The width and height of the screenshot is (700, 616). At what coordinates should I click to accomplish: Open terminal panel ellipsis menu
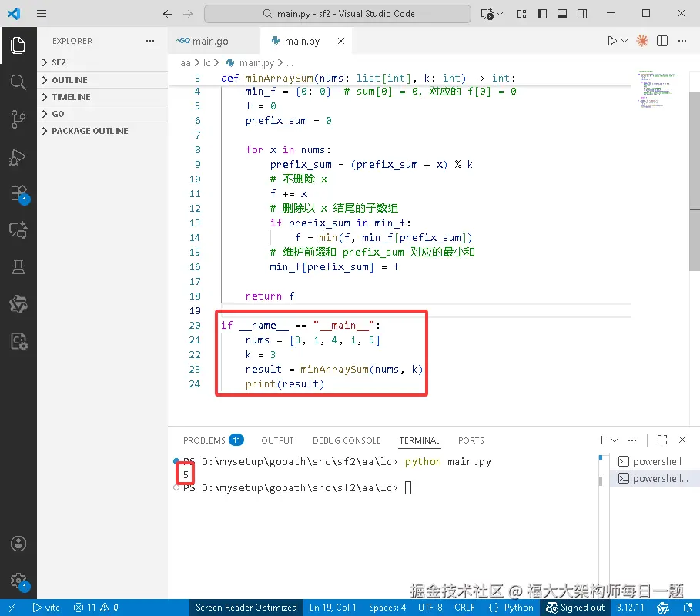click(x=632, y=440)
